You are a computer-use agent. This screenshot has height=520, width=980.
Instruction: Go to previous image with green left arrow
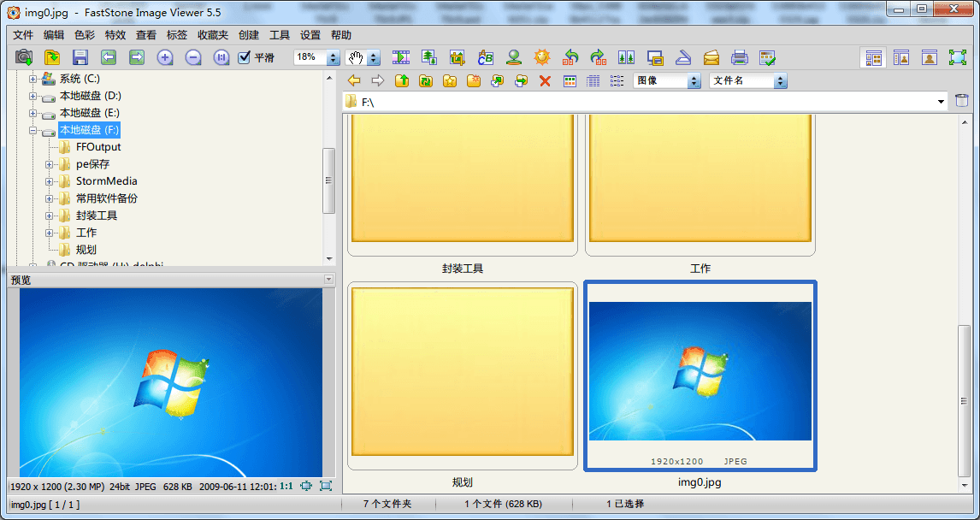coord(108,57)
